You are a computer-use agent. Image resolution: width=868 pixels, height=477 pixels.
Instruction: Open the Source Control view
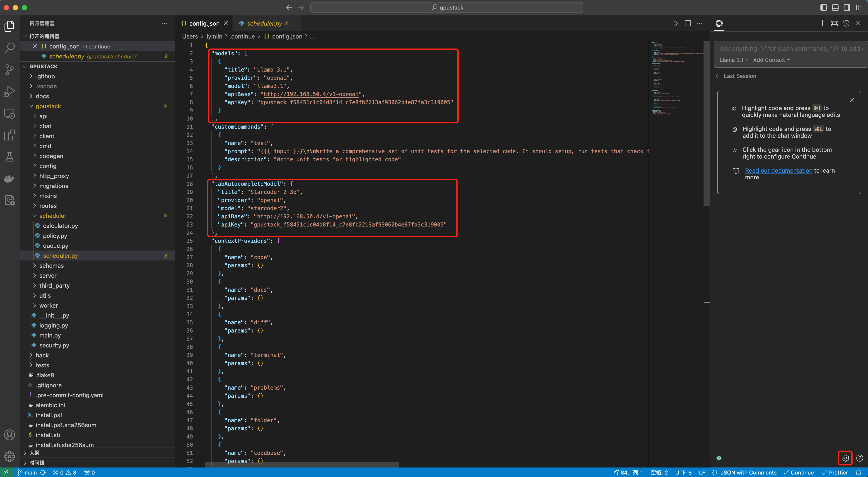10,70
